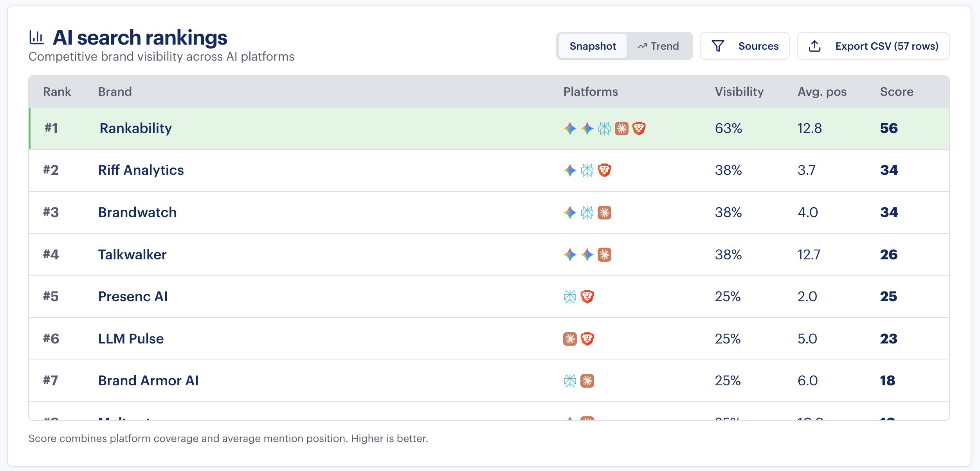Screen dimensions: 980x471
Task: Sort by the Rank column header
Action: (57, 92)
